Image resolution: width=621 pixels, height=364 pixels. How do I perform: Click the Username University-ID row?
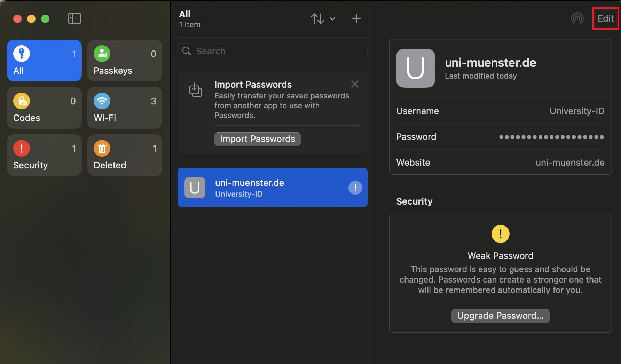point(500,111)
